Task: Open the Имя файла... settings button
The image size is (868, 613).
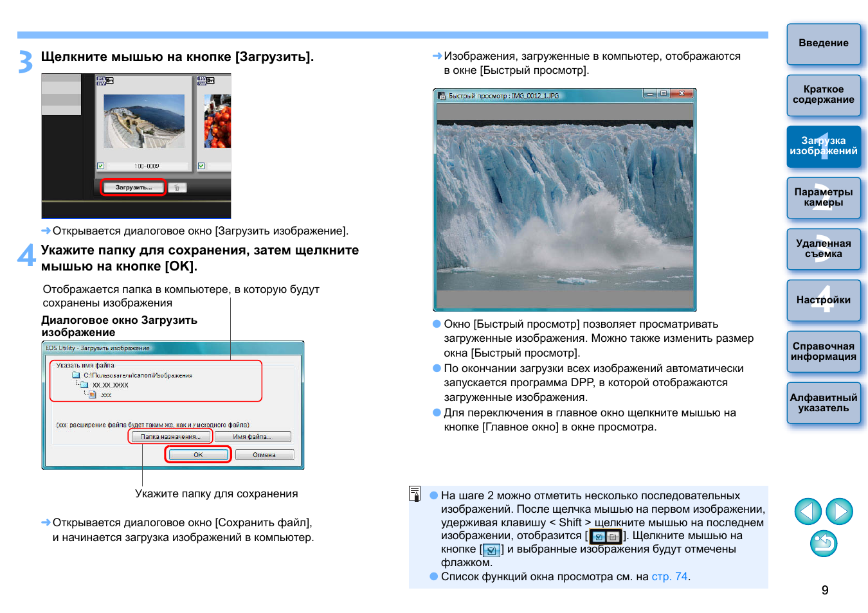Action: 252,437
